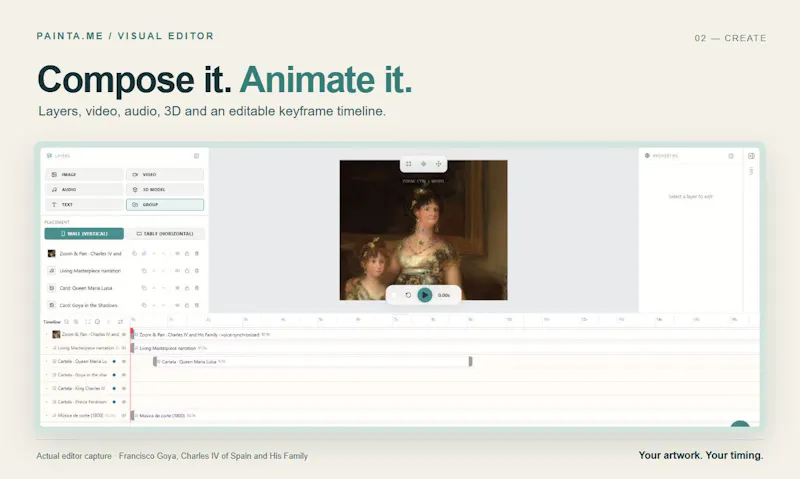Click timeline loop/swap icon
The width and height of the screenshot is (800, 479).
pos(120,322)
